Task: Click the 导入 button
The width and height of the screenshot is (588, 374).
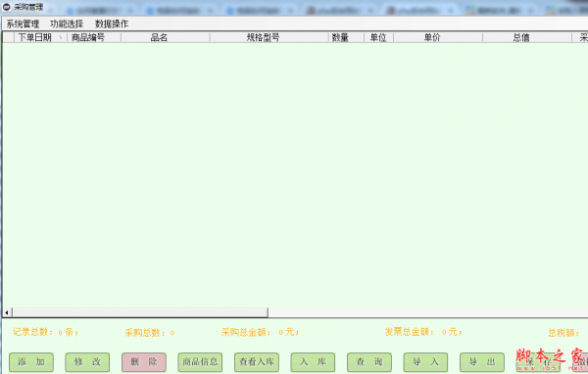Action: coord(425,362)
